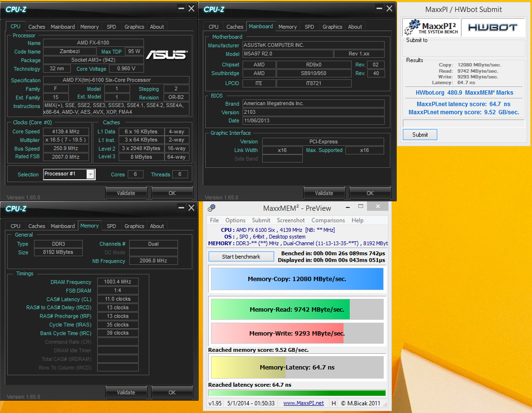Click Validate in CPU-Z Memory window
The height and width of the screenshot is (413, 532).
coord(126,392)
